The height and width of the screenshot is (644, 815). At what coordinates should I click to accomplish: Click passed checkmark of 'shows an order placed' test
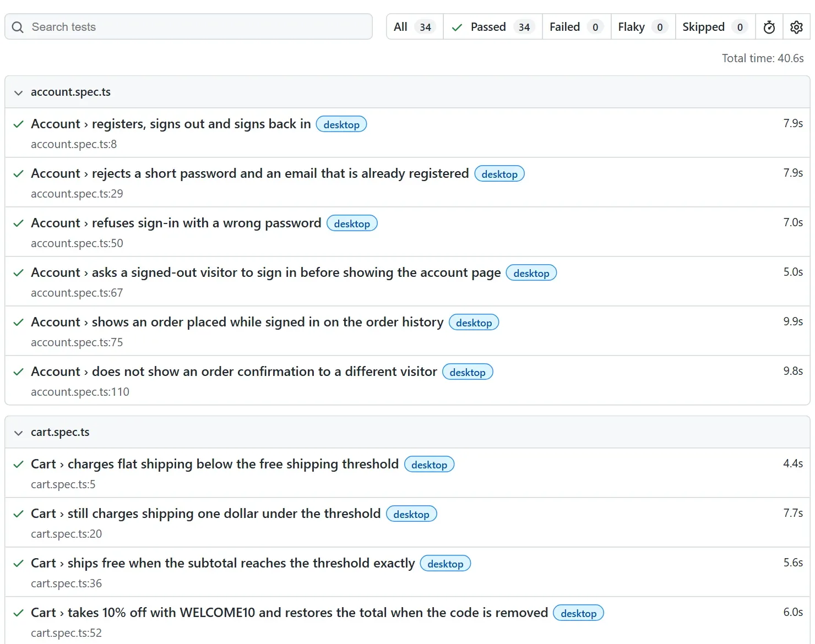[x=18, y=323]
